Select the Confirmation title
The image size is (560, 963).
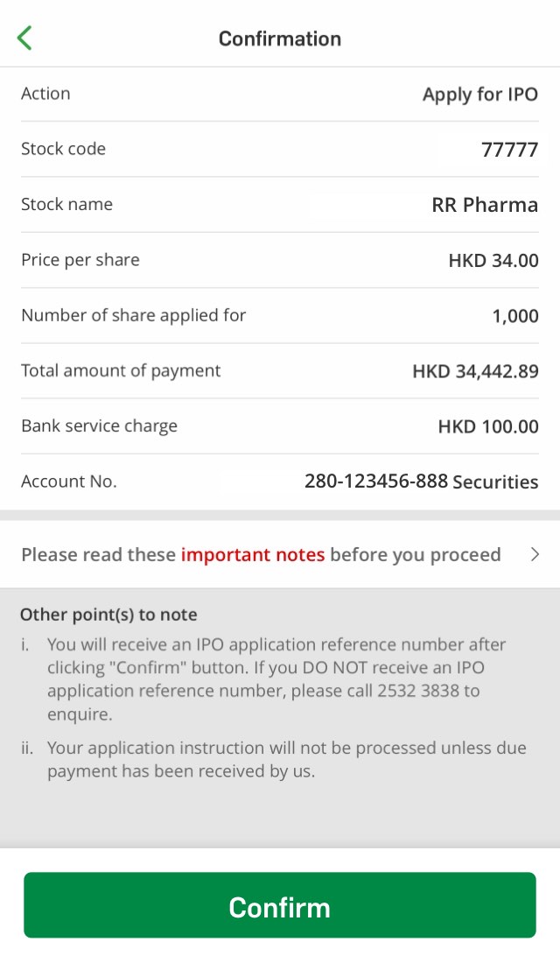[x=280, y=39]
